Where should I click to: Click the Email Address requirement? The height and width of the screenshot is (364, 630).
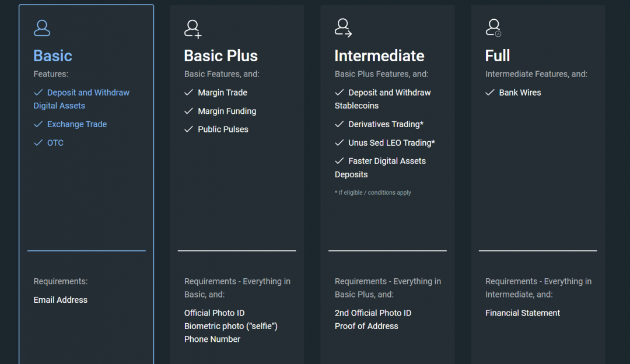pyautogui.click(x=61, y=300)
